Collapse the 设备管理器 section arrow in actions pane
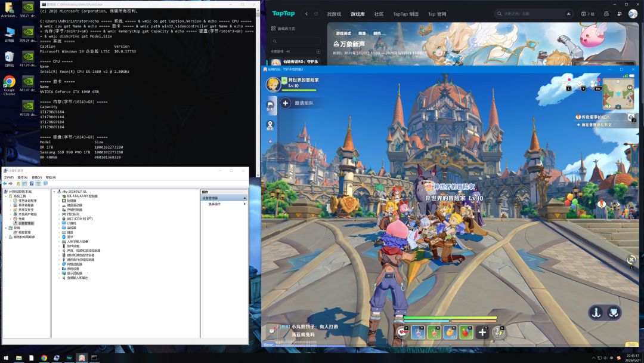This screenshot has height=363, width=644. (245, 198)
